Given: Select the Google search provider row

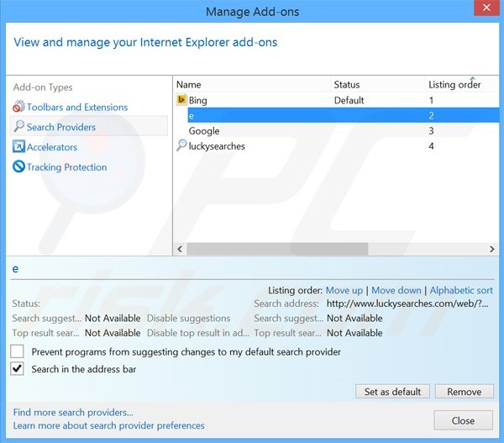Looking at the screenshot, I should (x=336, y=130).
